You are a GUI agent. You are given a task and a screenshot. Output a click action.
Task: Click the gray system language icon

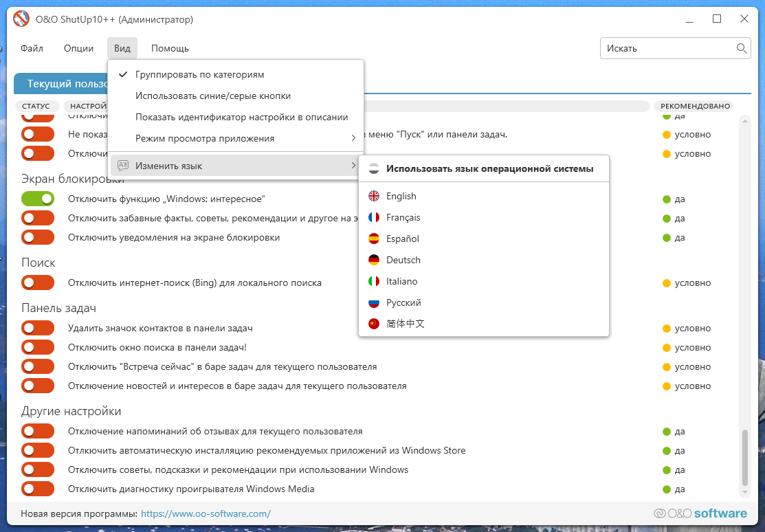(374, 168)
